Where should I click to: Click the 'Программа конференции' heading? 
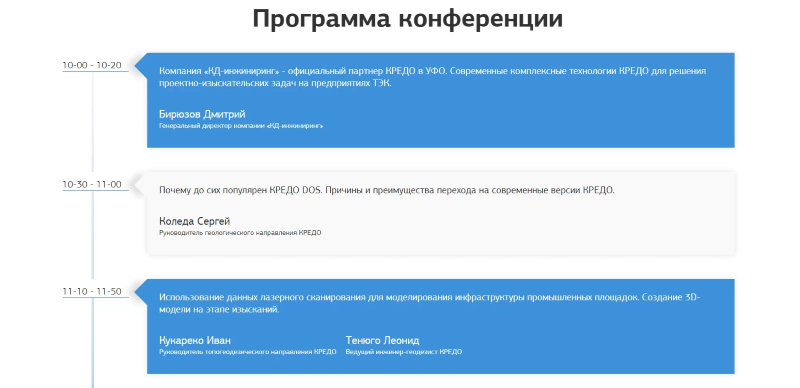click(x=408, y=20)
